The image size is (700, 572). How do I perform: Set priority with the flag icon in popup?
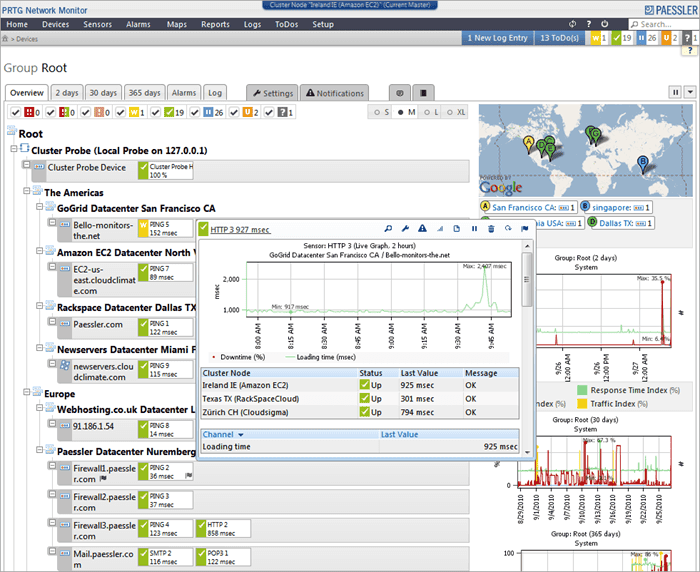coord(525,229)
